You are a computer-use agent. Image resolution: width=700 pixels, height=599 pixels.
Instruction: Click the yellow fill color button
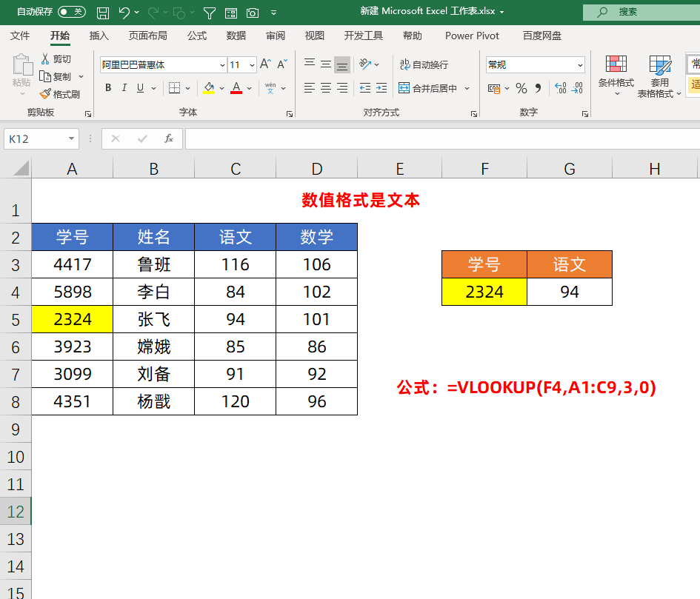tap(209, 88)
